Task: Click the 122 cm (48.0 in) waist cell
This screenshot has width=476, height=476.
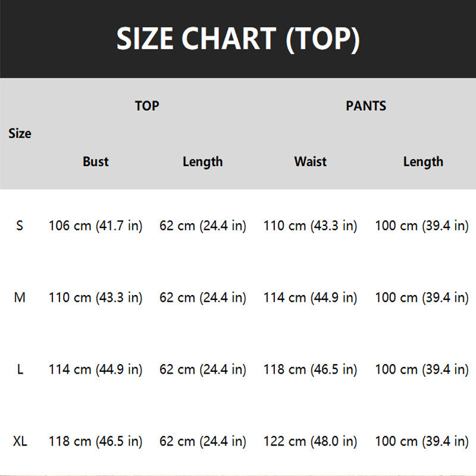Action: 310,441
